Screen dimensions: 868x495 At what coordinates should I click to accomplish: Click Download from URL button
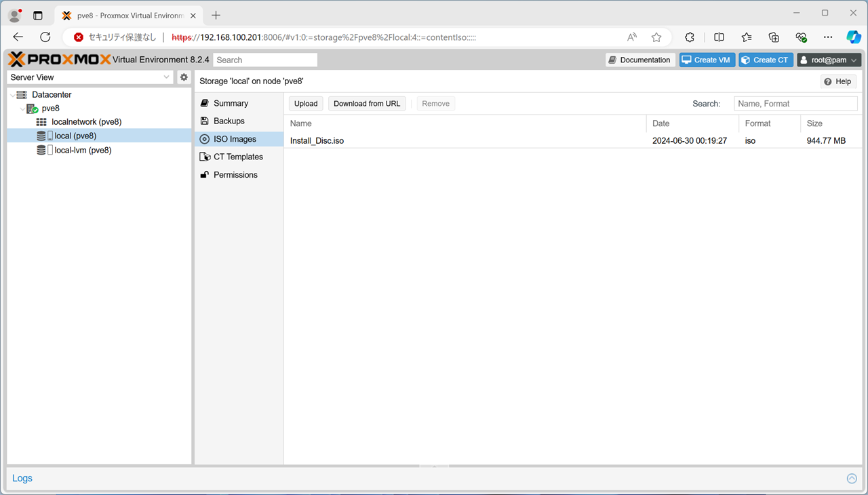(x=367, y=104)
